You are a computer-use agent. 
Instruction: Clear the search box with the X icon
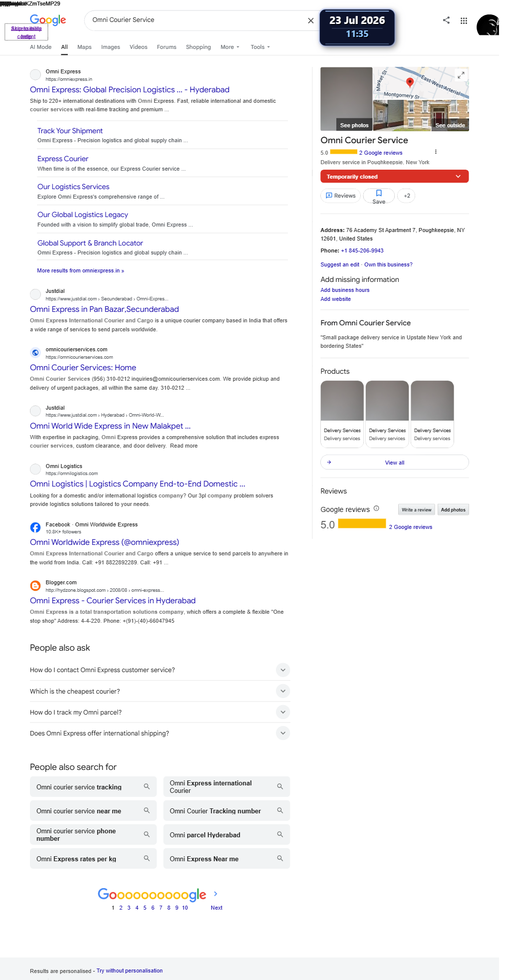click(x=311, y=20)
